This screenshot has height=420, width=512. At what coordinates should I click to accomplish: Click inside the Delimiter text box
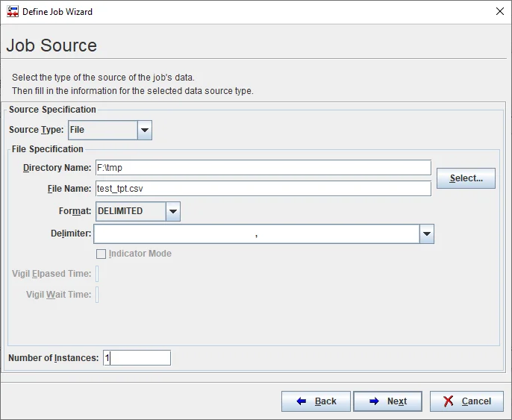(x=256, y=234)
